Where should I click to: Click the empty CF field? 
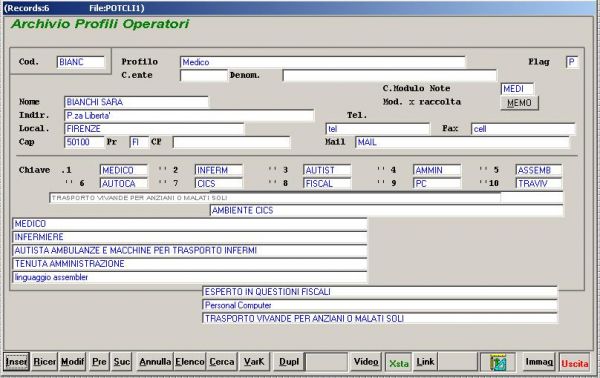231,142
